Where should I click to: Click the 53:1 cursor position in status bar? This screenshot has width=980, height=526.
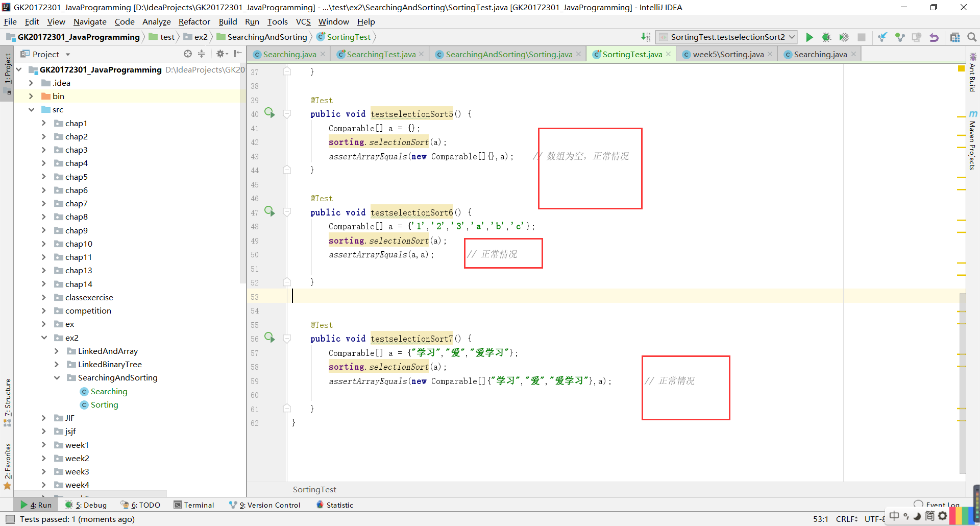pyautogui.click(x=820, y=519)
